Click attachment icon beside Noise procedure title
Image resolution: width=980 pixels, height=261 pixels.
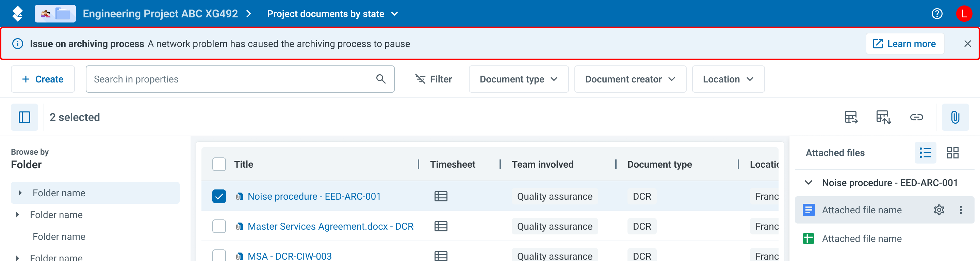239,197
